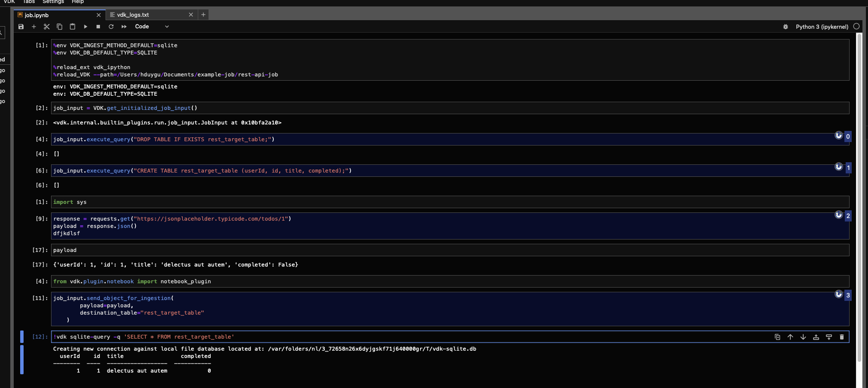Open the VDK menu
Screen dimensions: 868x388
pyautogui.click(x=9, y=2)
